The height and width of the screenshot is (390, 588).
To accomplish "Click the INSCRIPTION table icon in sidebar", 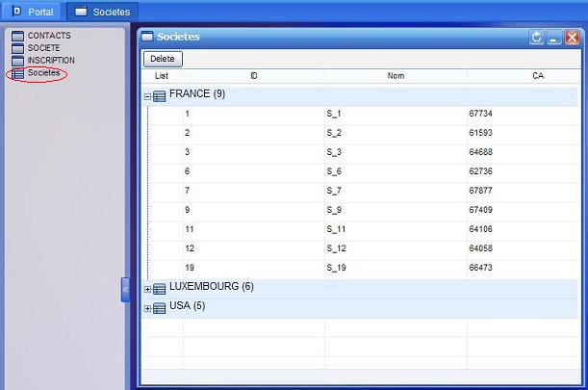I will [x=18, y=61].
